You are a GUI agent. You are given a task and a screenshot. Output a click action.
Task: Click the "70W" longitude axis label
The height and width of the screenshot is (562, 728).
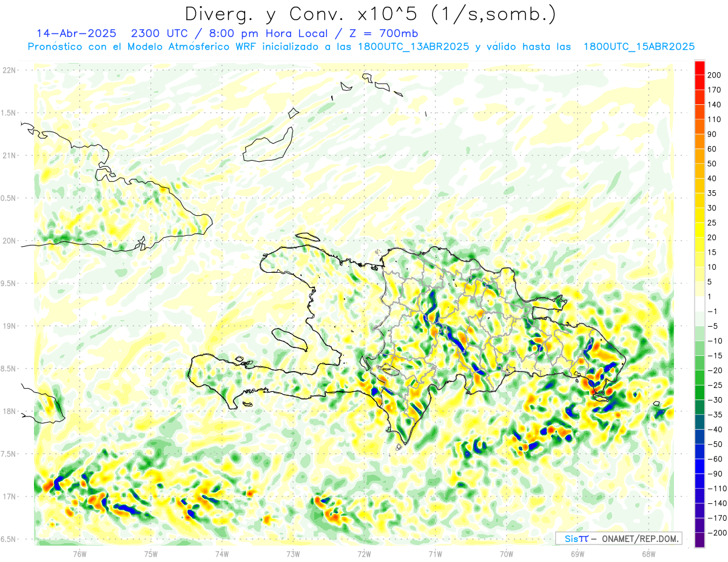(x=507, y=554)
